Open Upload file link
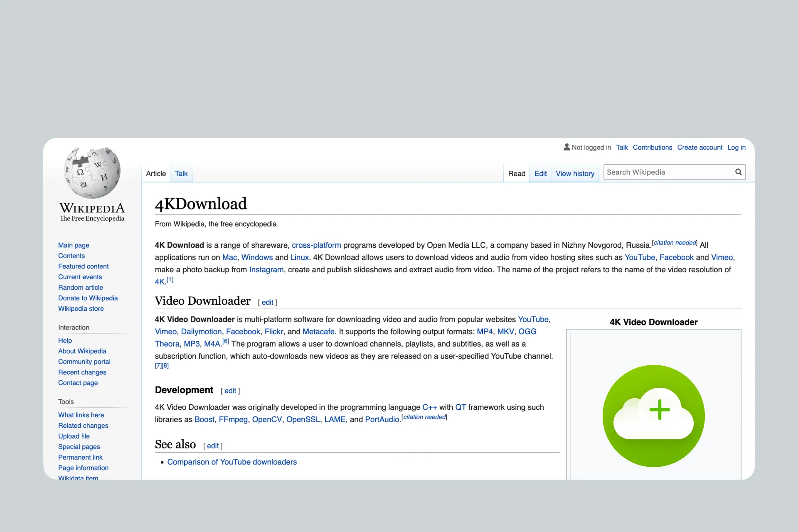Screen dimensions: 798x532 [74, 436]
